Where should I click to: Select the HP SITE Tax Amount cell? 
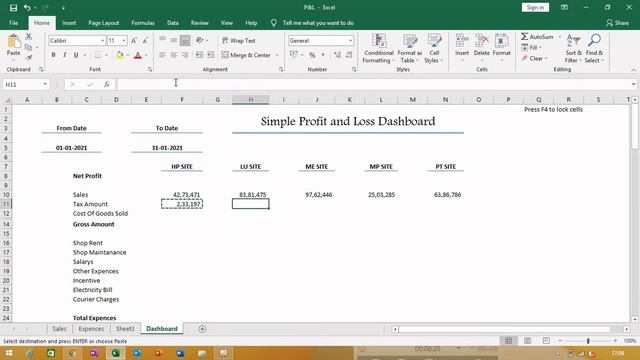click(x=182, y=204)
